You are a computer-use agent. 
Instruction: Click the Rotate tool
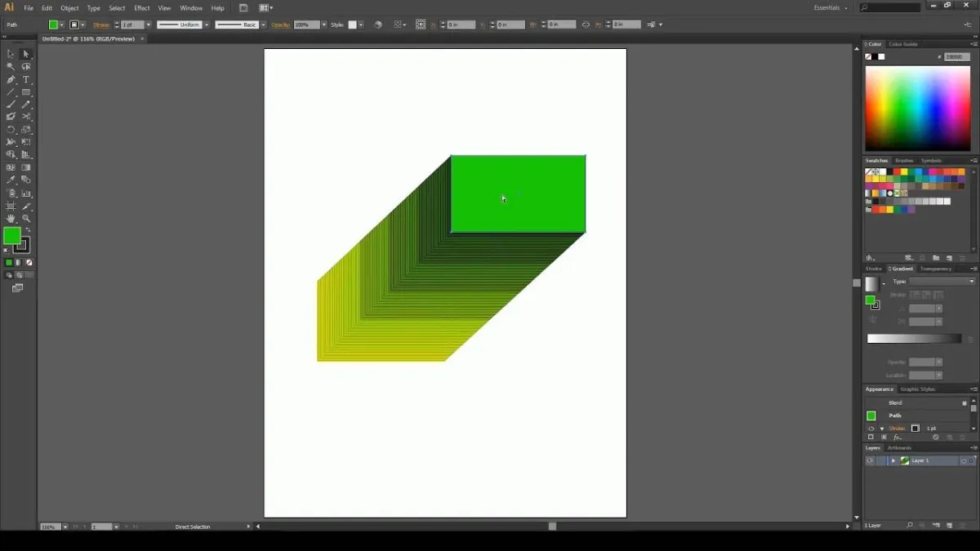[x=11, y=130]
